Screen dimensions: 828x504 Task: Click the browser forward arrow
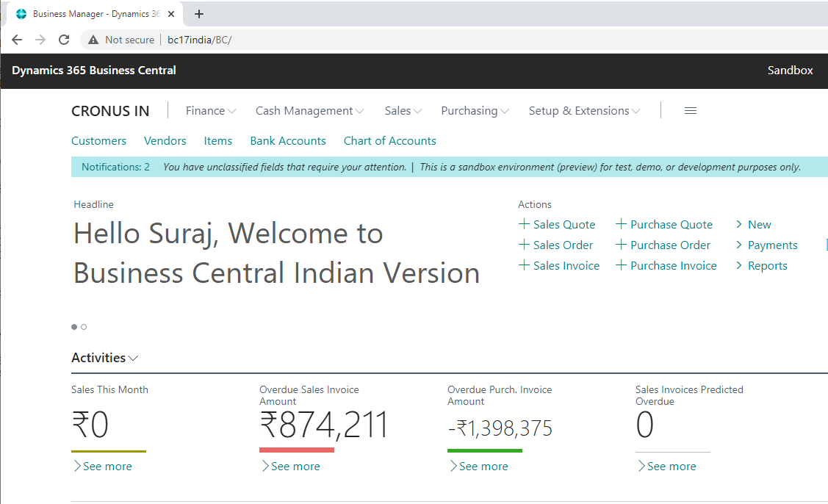pyautogui.click(x=40, y=40)
